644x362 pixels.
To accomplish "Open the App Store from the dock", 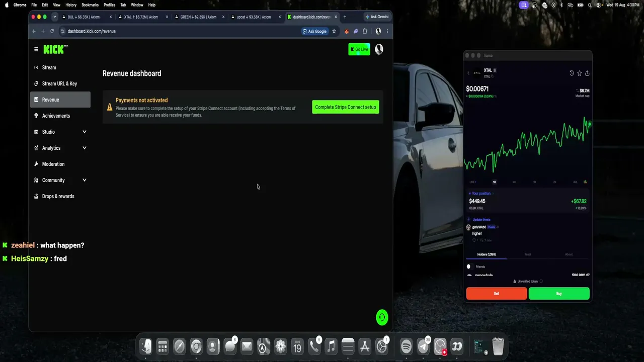I will click(x=365, y=346).
